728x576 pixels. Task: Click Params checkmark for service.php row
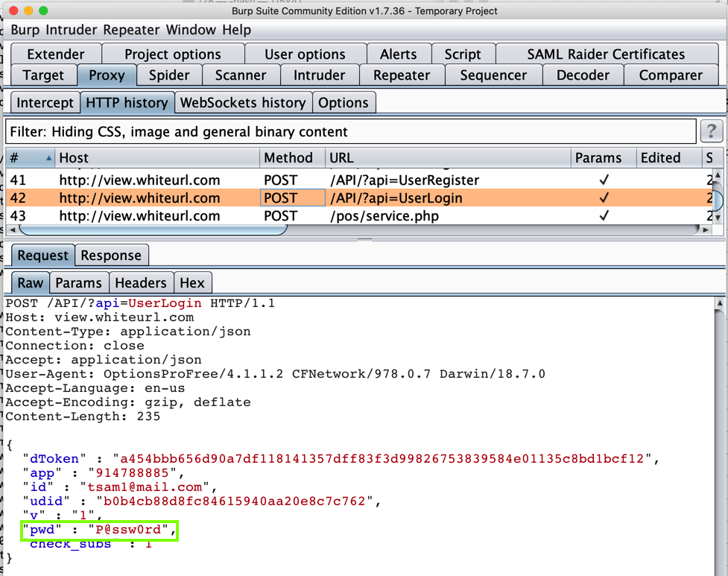604,216
